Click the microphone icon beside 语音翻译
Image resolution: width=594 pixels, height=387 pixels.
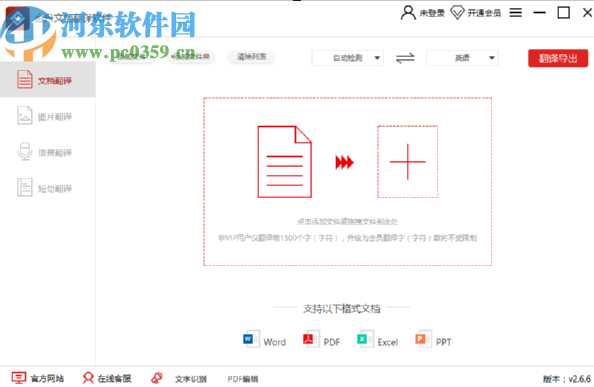tap(25, 151)
